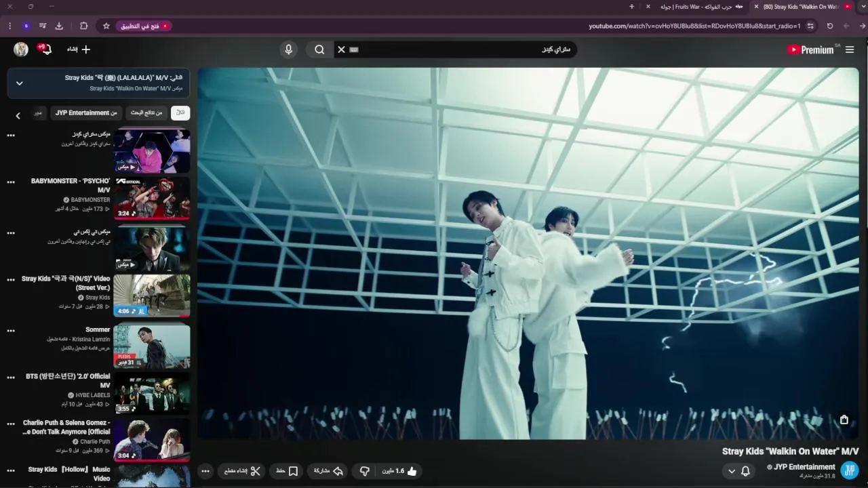Open the account avatar menu
Screen dimensions: 868x488
(x=21, y=49)
